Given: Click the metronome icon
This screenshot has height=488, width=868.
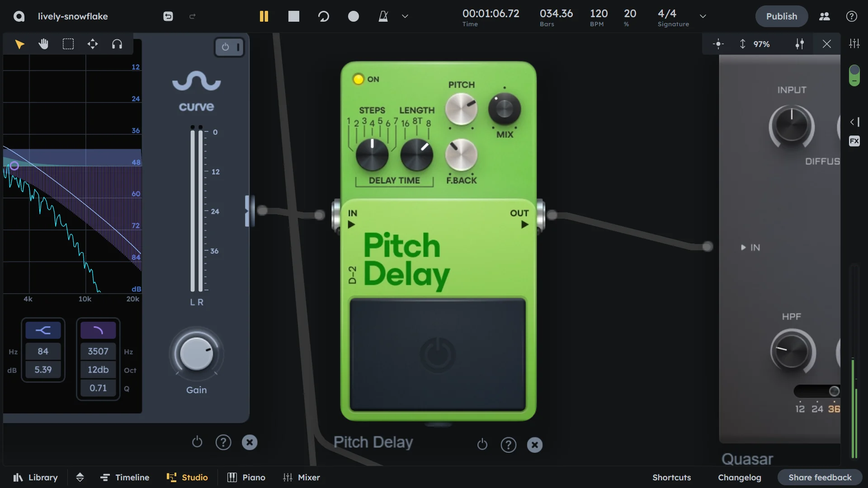Looking at the screenshot, I should point(383,16).
